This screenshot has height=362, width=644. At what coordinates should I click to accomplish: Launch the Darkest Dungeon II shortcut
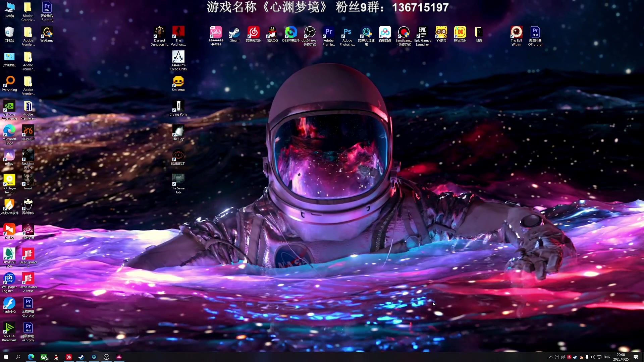click(x=159, y=36)
